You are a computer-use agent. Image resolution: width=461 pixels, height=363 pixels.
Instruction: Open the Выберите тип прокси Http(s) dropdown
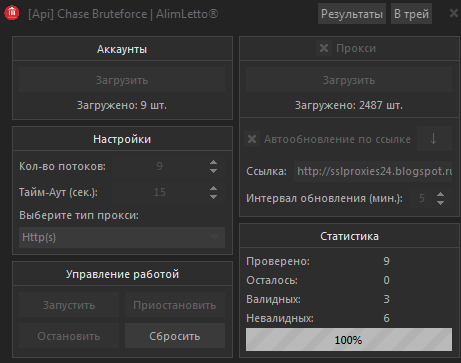click(122, 237)
